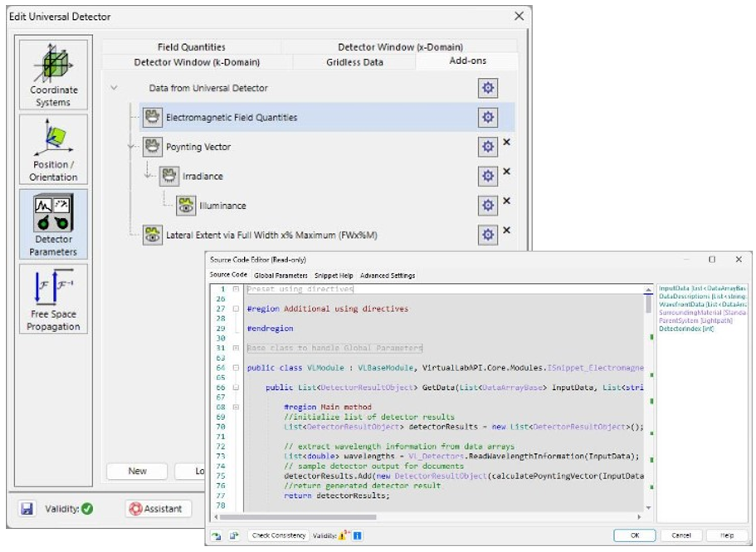
Task: Open the Global Parameters tab
Action: [280, 276]
